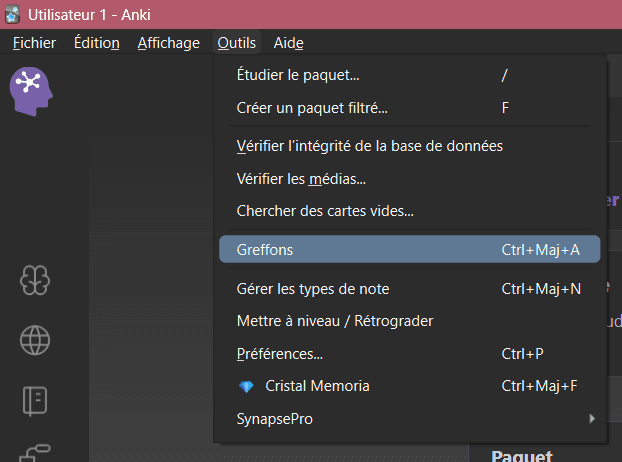The height and width of the screenshot is (462, 622).
Task: Select Vérifier l'intégrité de la base de données
Action: point(410,146)
